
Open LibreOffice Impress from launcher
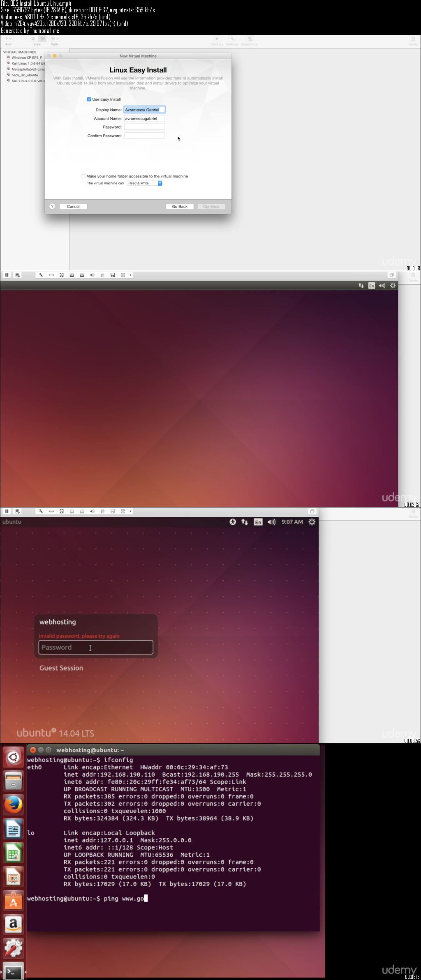(13, 877)
